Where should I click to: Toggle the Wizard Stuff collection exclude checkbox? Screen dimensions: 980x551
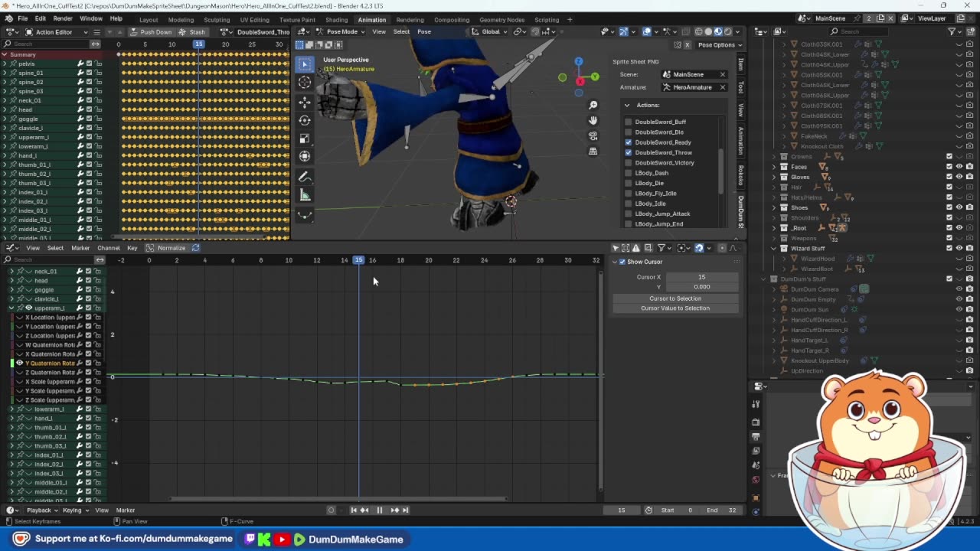tap(949, 248)
